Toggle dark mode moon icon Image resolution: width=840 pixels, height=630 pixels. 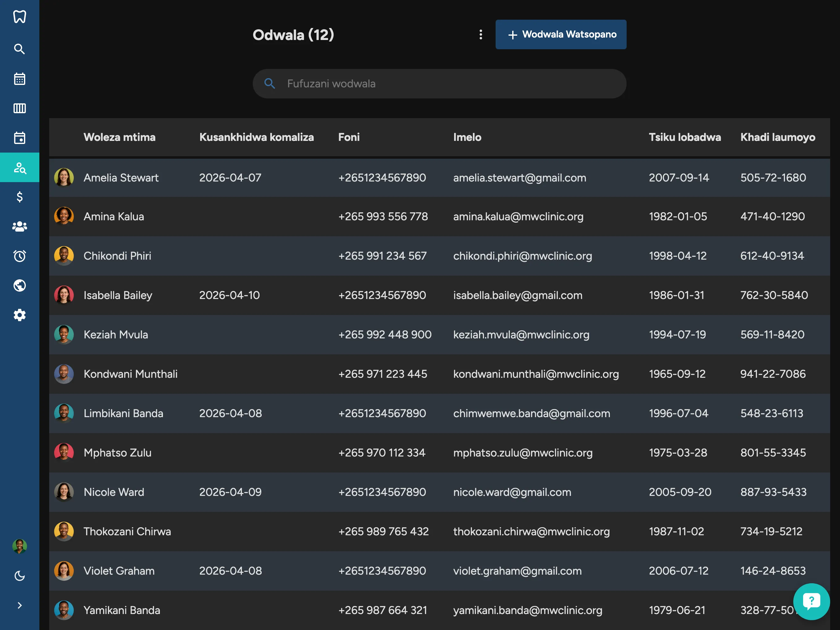point(19,576)
